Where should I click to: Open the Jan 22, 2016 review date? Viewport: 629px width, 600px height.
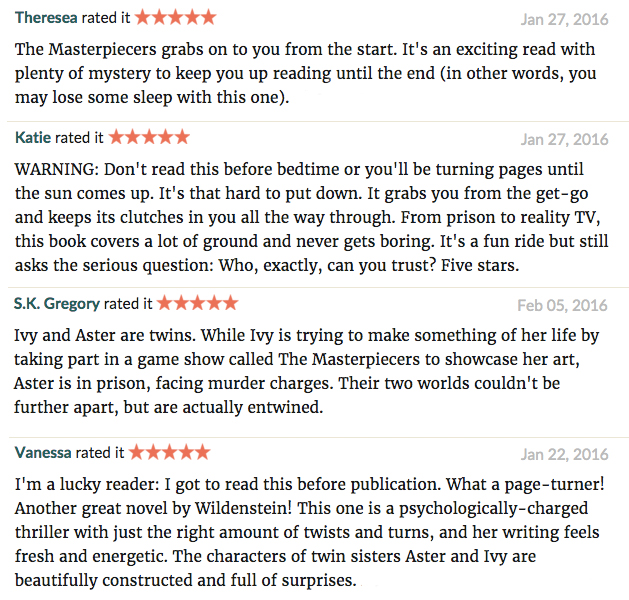coord(564,454)
